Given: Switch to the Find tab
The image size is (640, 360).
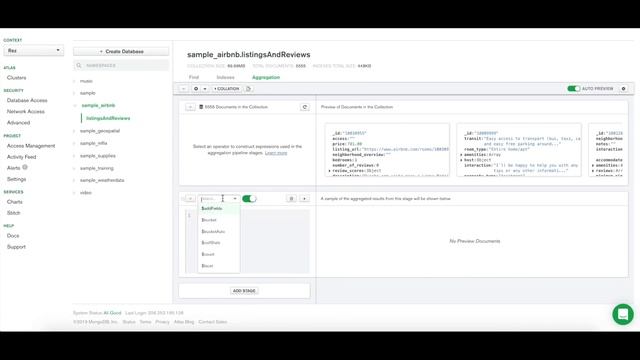Looking at the screenshot, I should tap(194, 77).
